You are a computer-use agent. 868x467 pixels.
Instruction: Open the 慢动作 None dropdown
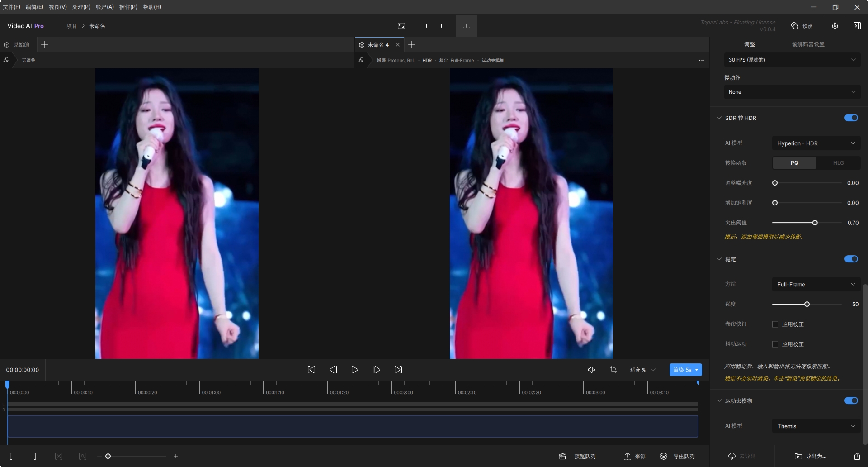pos(792,92)
